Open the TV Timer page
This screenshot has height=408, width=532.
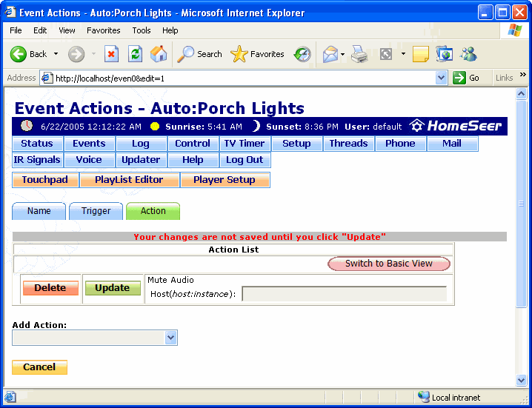click(245, 144)
